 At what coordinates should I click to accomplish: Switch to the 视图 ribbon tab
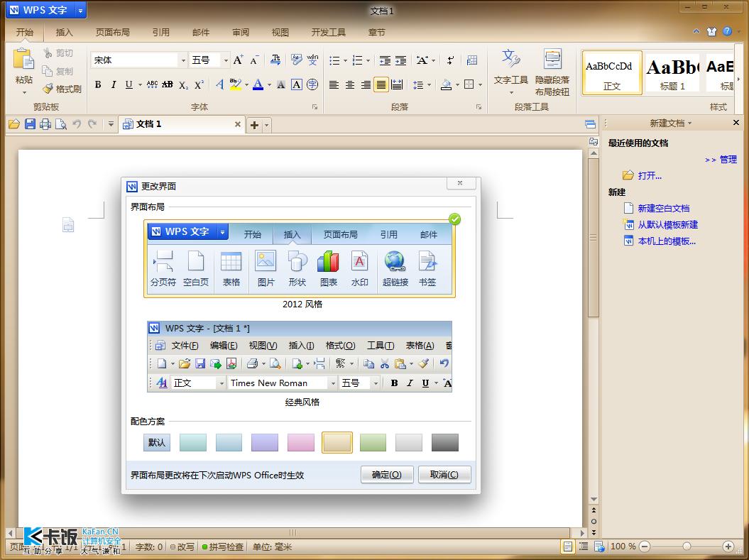280,33
